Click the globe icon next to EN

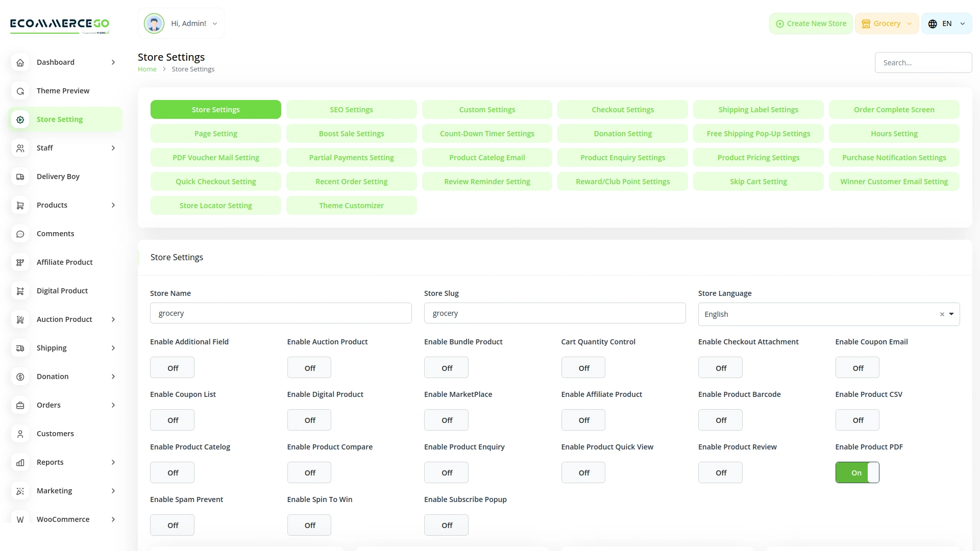pos(932,23)
